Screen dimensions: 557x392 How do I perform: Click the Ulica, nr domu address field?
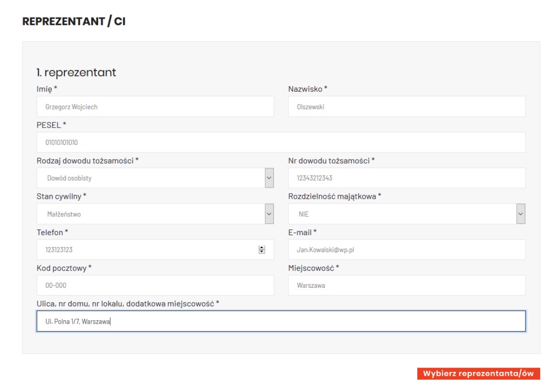280,322
